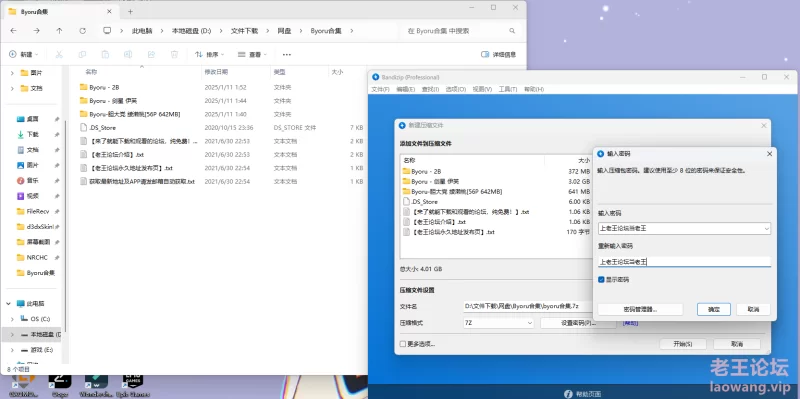Select the Byoru - 2B folder in Explorer
This screenshot has height=399, width=800.
104,87
